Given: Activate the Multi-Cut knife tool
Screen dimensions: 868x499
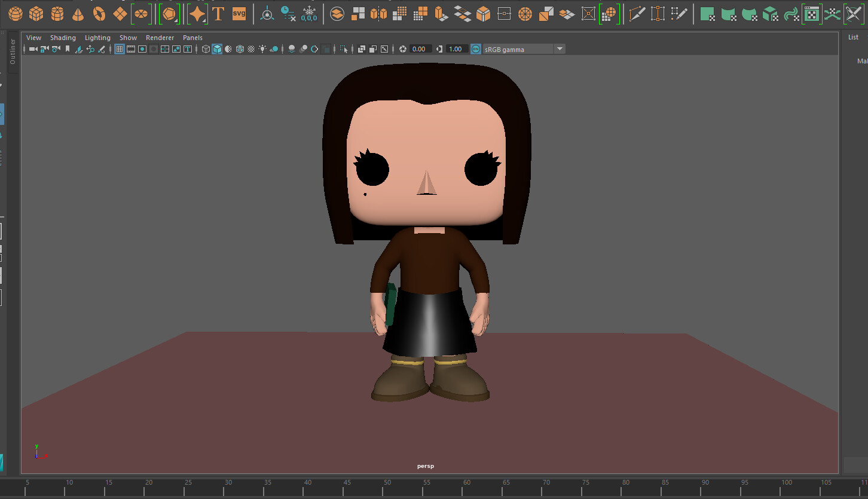Looking at the screenshot, I should coord(637,13).
